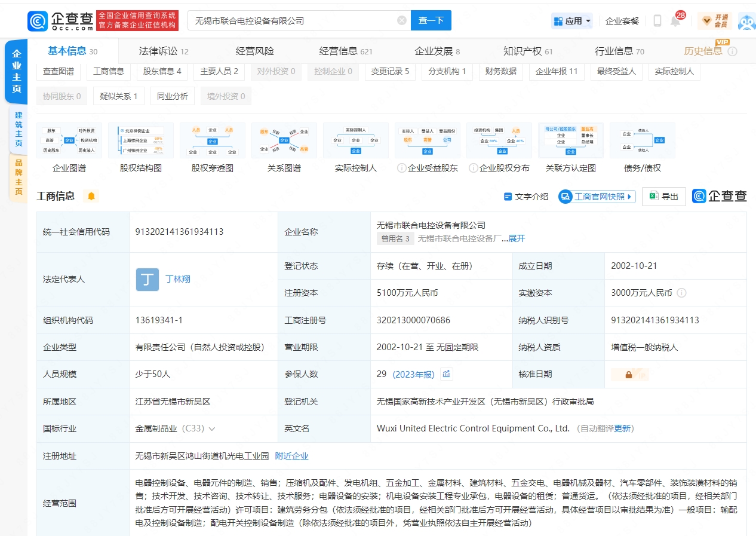Open the 企业股权分布 thumbnail
Image resolution: width=756 pixels, height=536 pixels.
click(499, 140)
